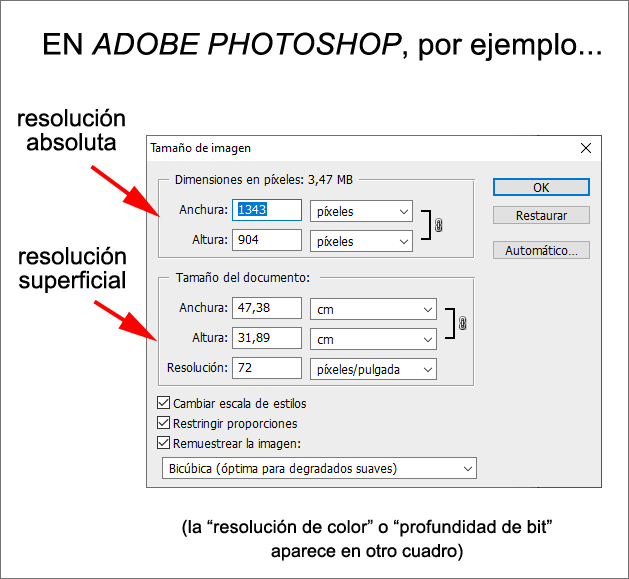Disable Restringir proporciones checkbox

pos(164,423)
